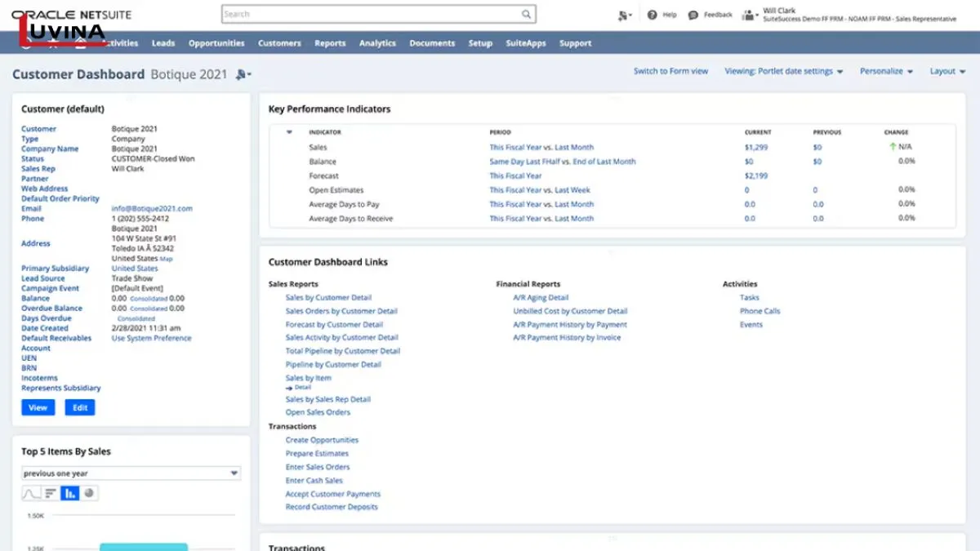Viewport: 980px width, 551px height.
Task: Click the blue Edit button
Action: pos(80,407)
